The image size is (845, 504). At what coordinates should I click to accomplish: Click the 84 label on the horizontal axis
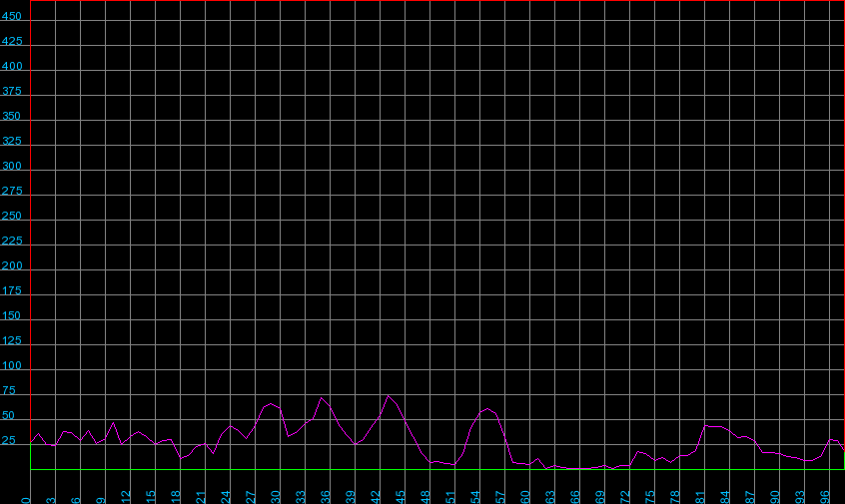coord(725,497)
